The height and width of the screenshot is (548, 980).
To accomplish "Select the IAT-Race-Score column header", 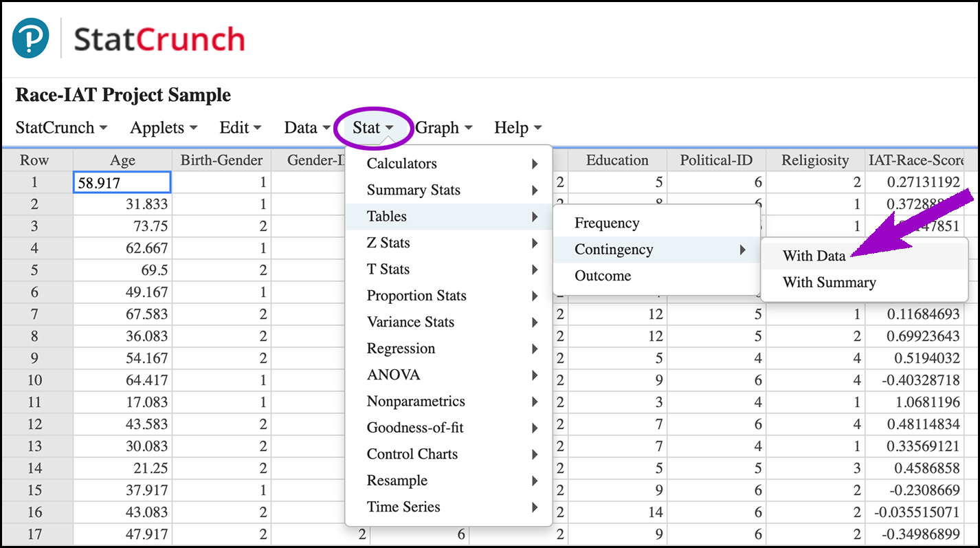I will pyautogui.click(x=914, y=160).
